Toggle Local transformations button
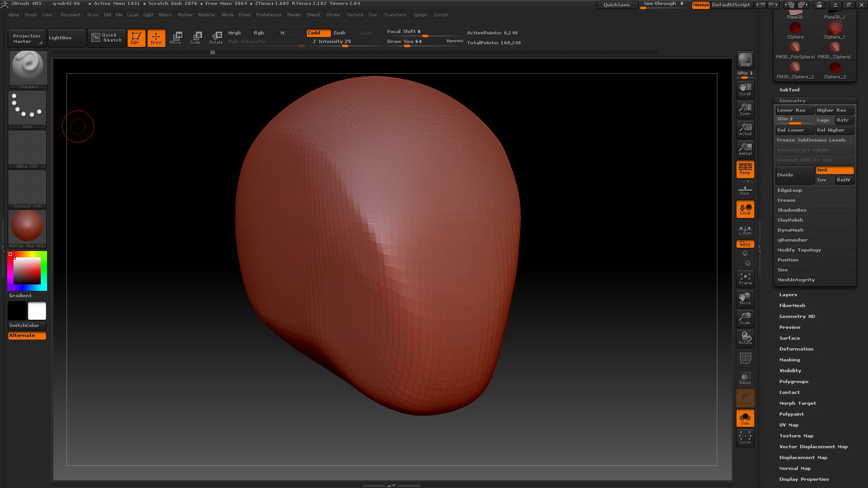The image size is (868, 488). (745, 209)
